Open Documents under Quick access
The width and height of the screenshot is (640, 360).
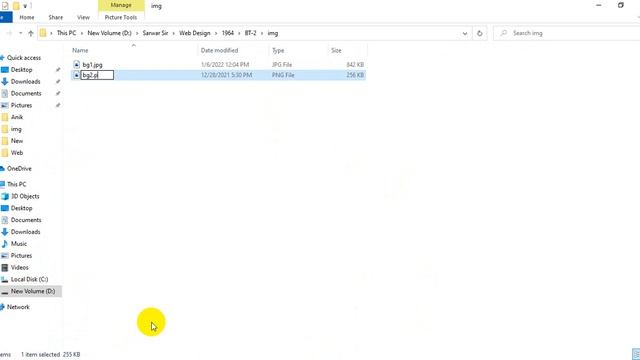click(x=26, y=93)
